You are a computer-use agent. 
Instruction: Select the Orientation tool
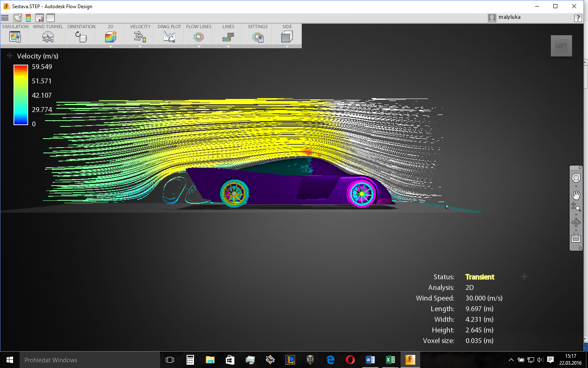point(81,37)
